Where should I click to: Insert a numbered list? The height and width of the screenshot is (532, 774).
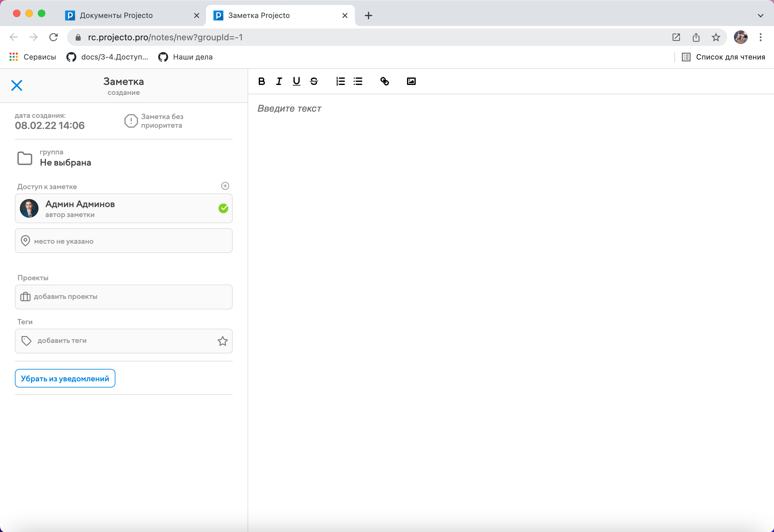340,81
